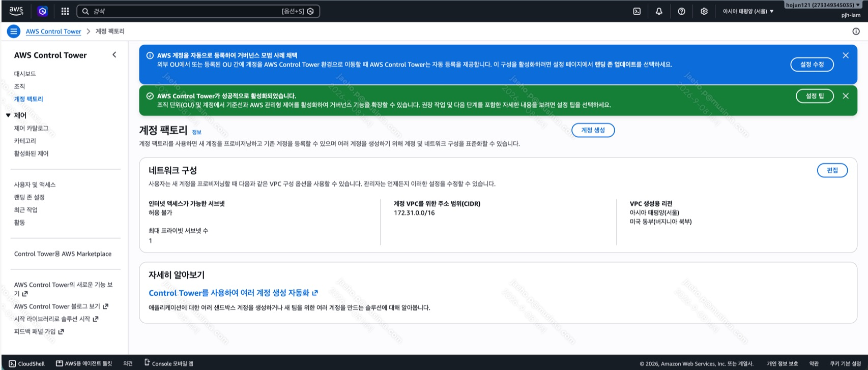Open 최근 작업 in the sidebar
868x370 pixels.
(25, 210)
